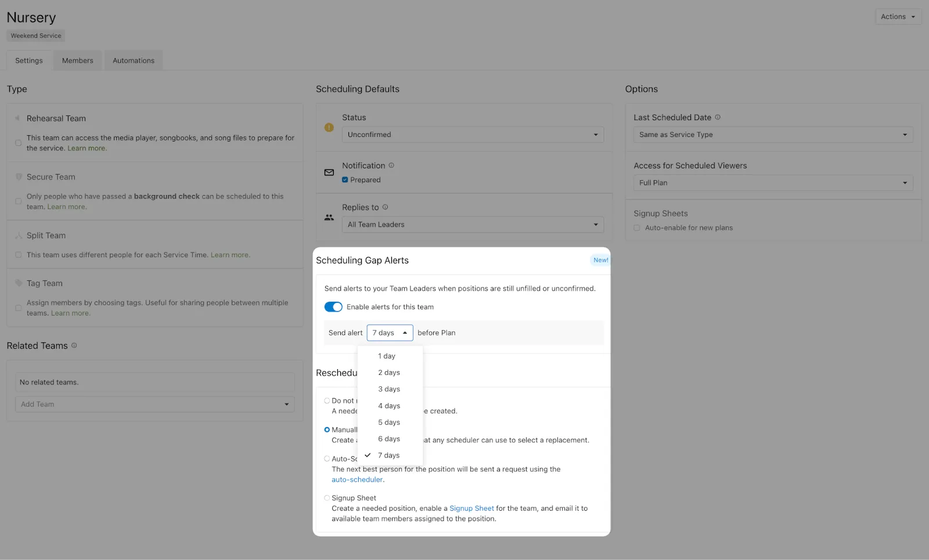Viewport: 929px width, 560px height.
Task: Switch to the Members tab
Action: click(77, 60)
